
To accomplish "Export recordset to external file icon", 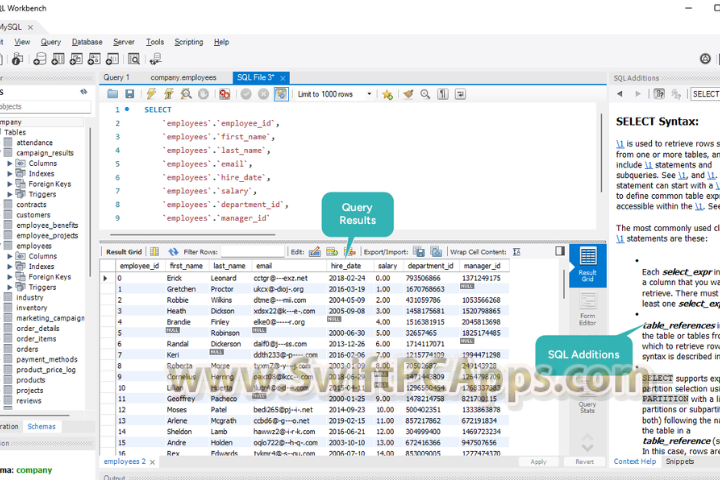I will click(x=419, y=252).
